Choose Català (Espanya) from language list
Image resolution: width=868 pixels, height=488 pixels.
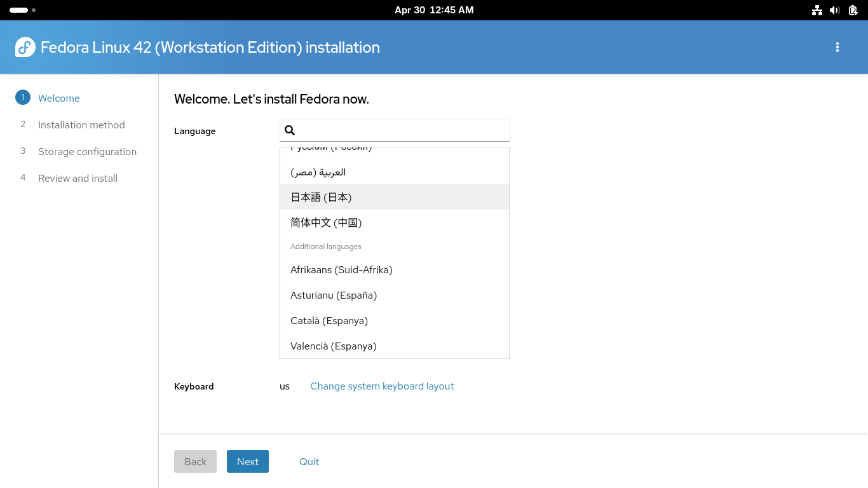point(329,320)
